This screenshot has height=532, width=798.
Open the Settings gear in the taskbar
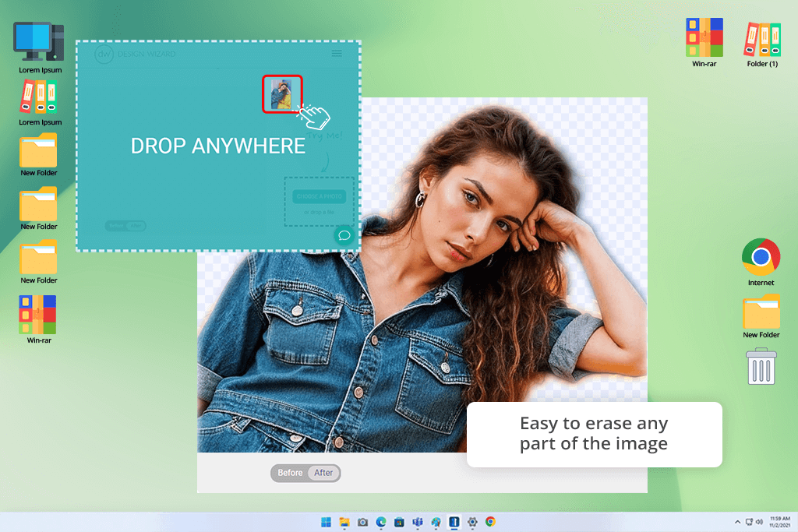click(x=472, y=522)
